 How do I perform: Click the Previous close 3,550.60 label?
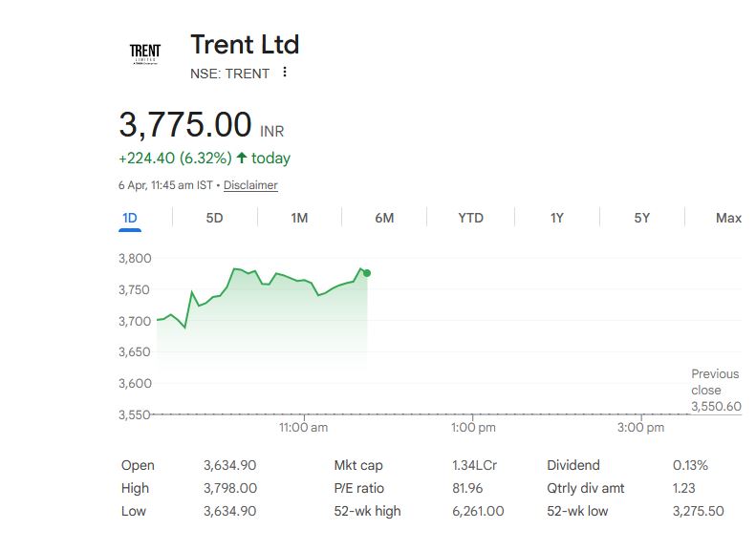(x=716, y=390)
